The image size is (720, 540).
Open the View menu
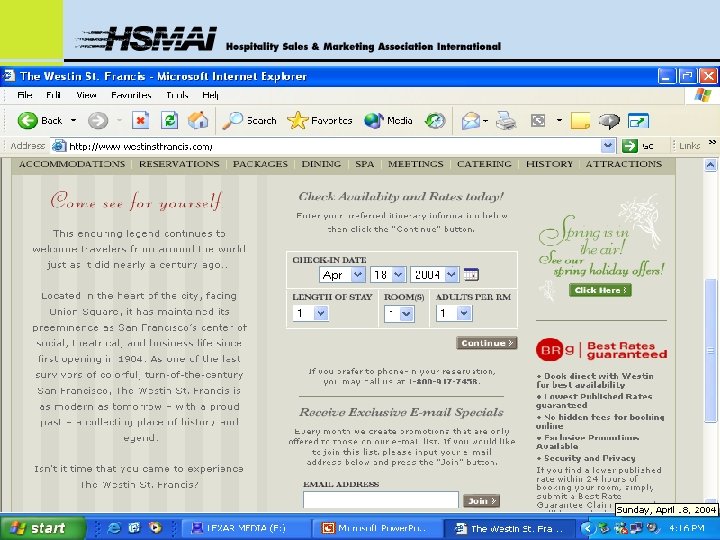(86, 95)
